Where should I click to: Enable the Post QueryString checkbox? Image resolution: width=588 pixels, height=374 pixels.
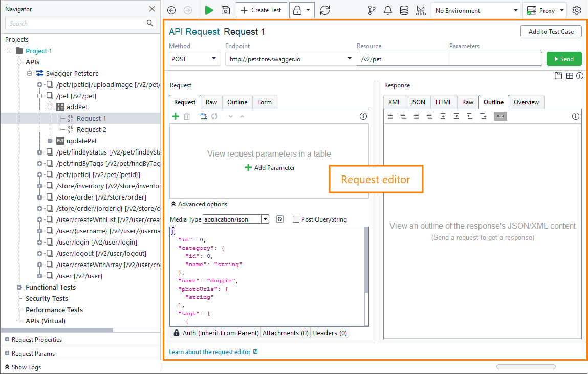pyautogui.click(x=295, y=218)
